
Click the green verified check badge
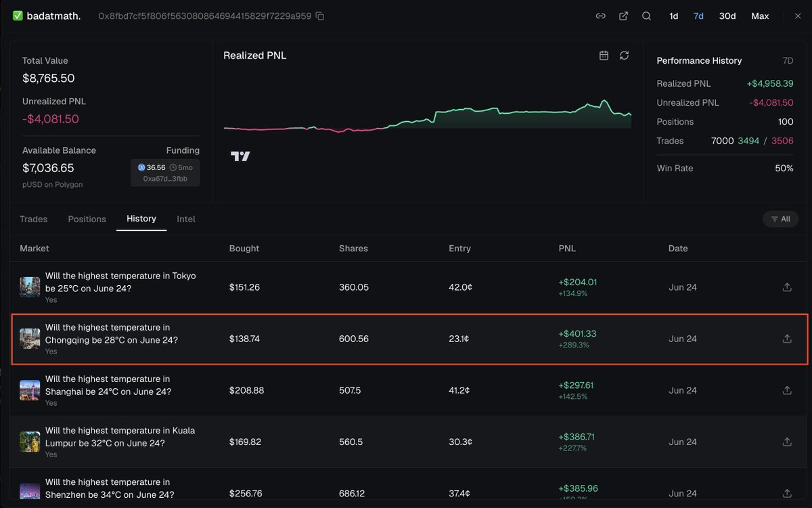coord(18,16)
